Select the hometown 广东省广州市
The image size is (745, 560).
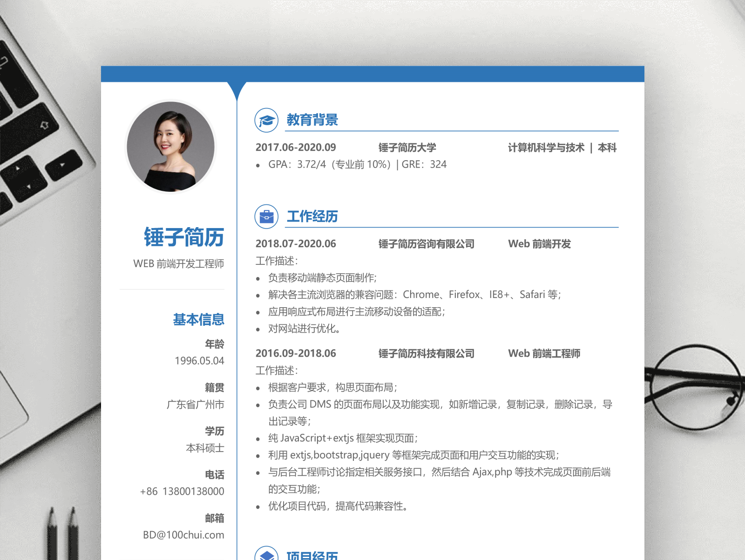(x=196, y=405)
